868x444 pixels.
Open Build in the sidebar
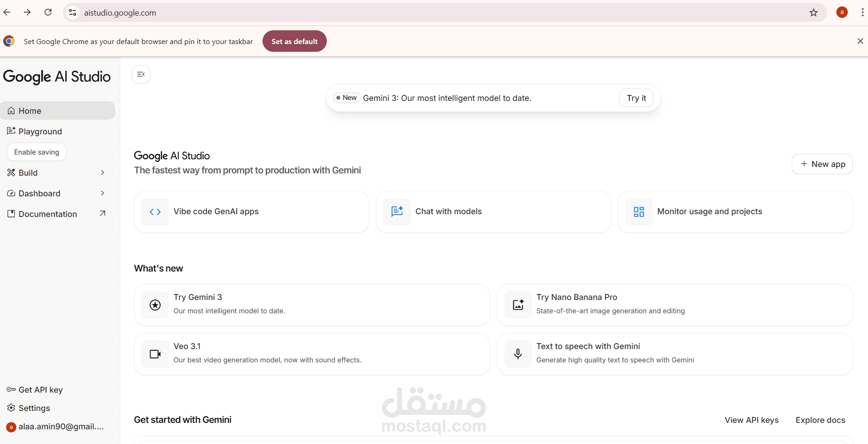coord(57,172)
